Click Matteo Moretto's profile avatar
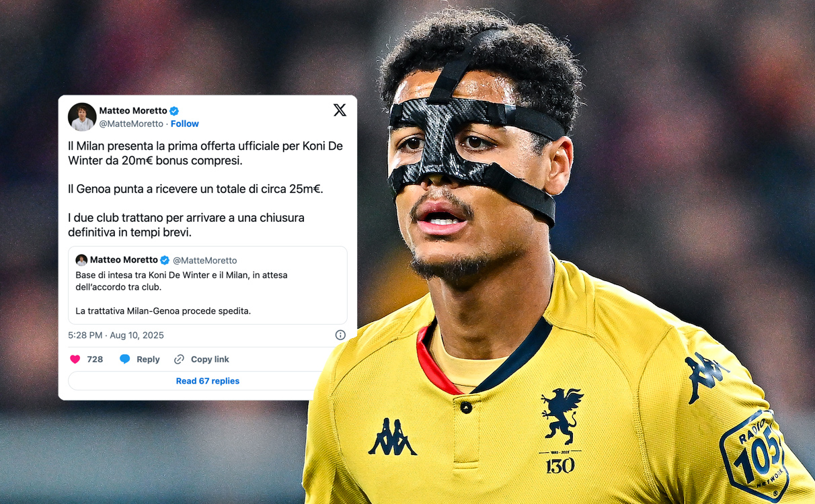Image resolution: width=815 pixels, height=504 pixels. [82, 117]
